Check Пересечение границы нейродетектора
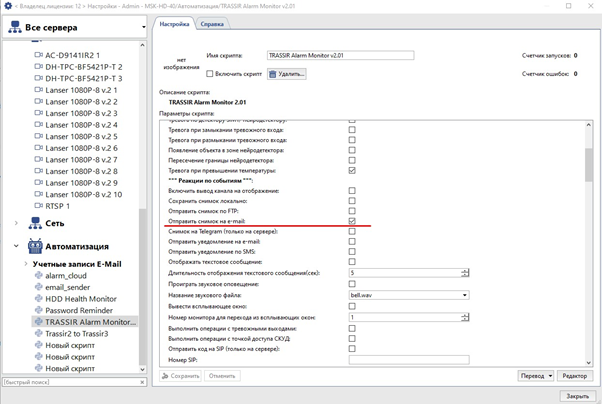Screen dimensions: 602x404 [352, 160]
